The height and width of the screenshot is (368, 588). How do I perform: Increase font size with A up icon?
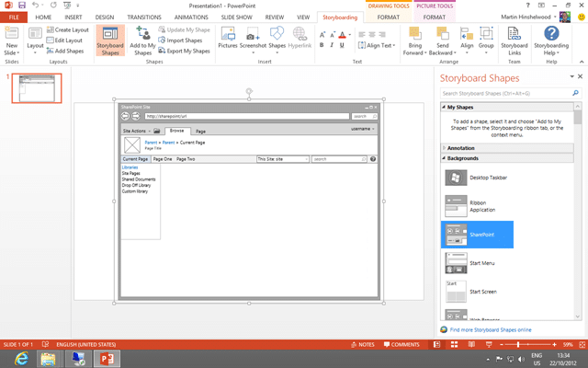322,35
